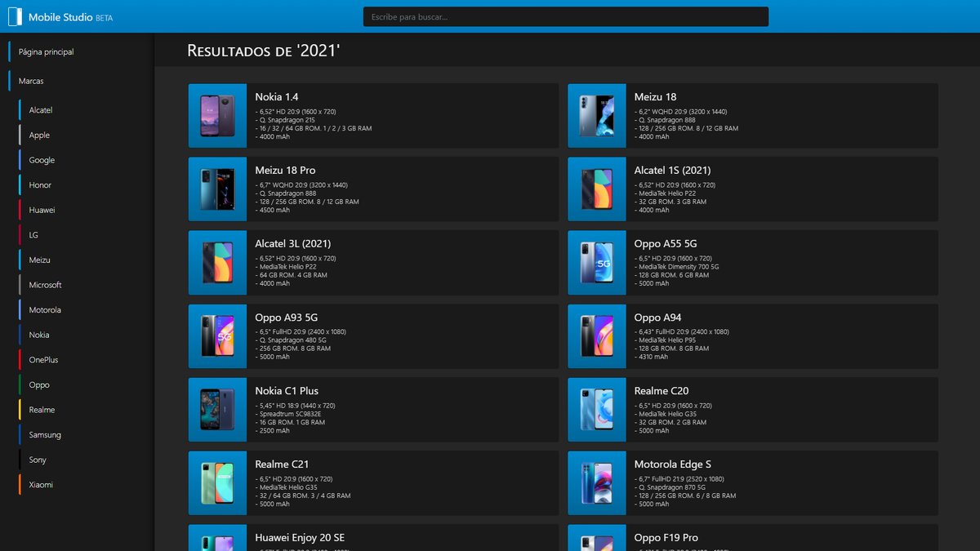The width and height of the screenshot is (980, 551).
Task: Open the Realme C21 title
Action: (282, 464)
